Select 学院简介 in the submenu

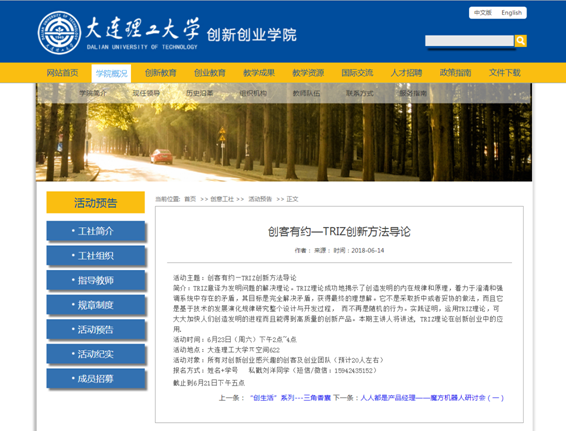(x=93, y=93)
